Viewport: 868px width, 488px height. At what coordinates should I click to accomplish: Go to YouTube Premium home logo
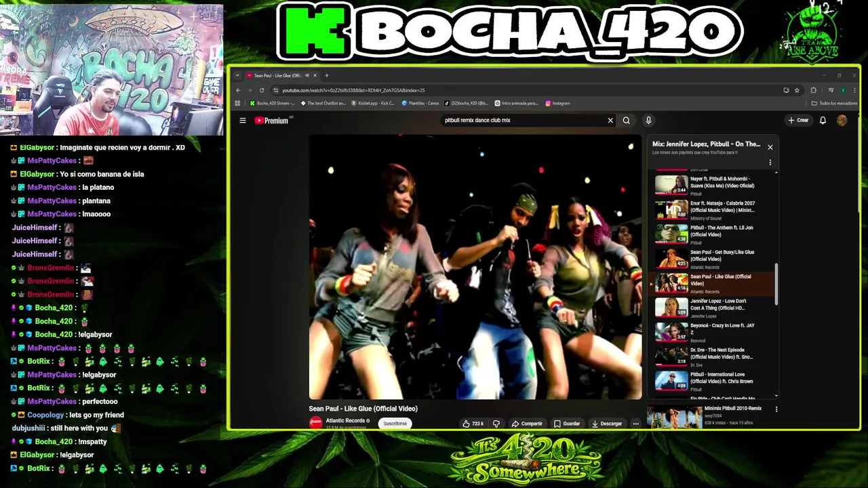[x=273, y=121]
